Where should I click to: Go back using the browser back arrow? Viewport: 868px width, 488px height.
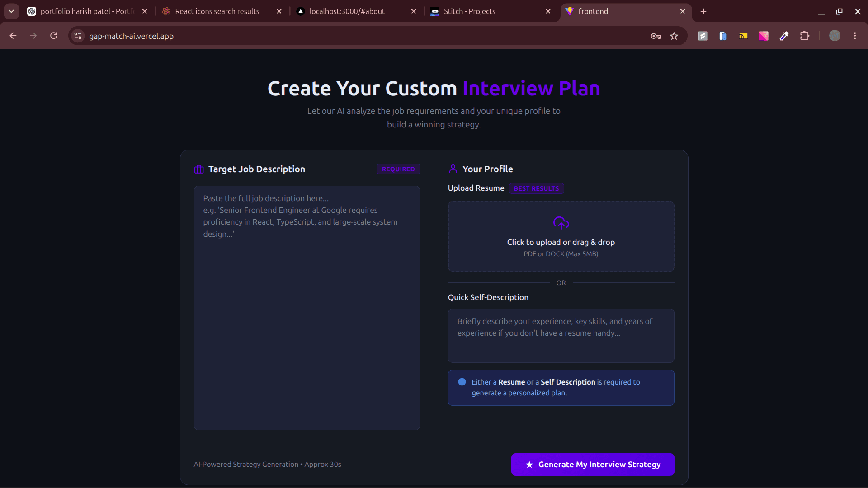point(13,36)
